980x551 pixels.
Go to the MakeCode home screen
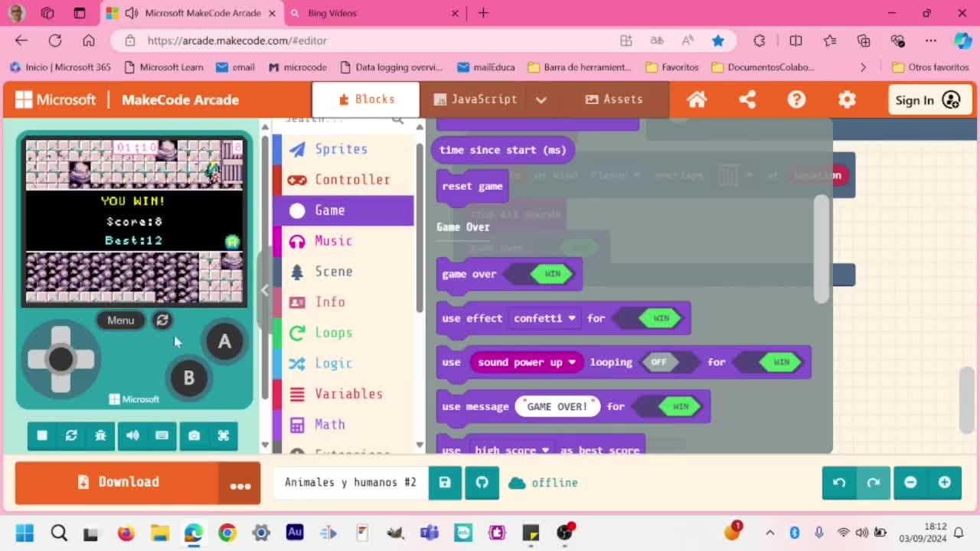click(x=697, y=99)
